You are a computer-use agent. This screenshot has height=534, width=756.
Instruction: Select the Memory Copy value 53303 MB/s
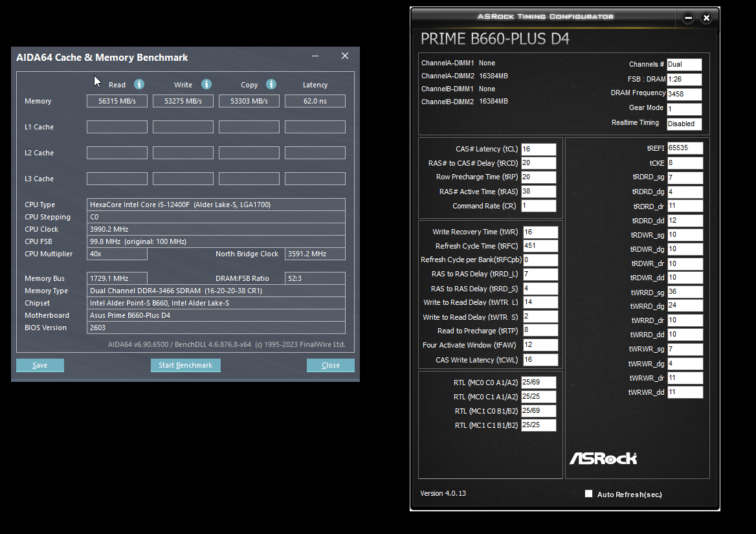[249, 101]
